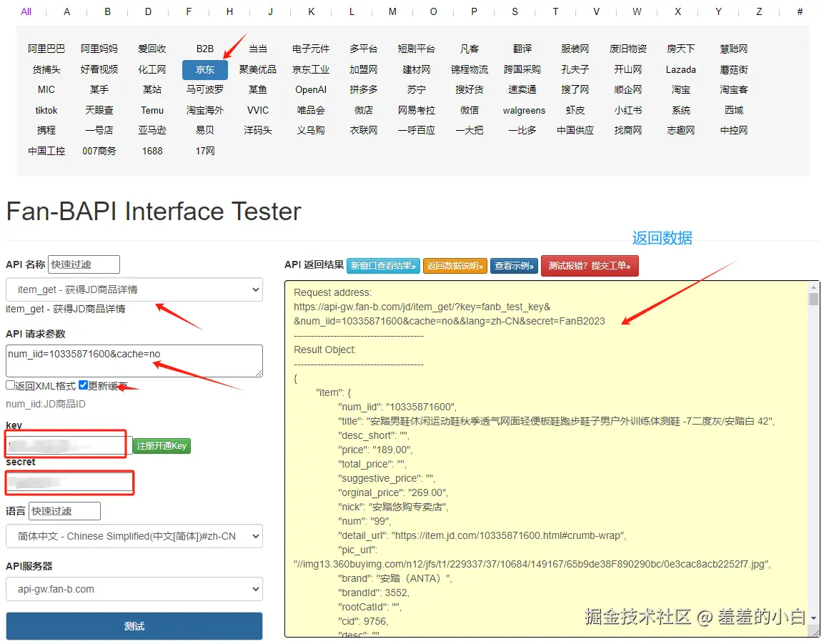The height and width of the screenshot is (644, 824).
Task: Select the # filter tab
Action: click(x=800, y=11)
